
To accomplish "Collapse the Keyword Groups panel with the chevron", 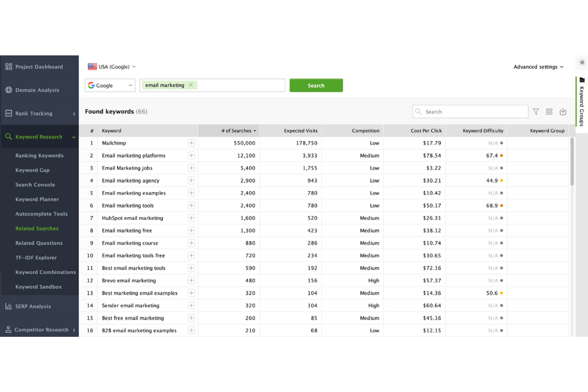I will tap(581, 62).
